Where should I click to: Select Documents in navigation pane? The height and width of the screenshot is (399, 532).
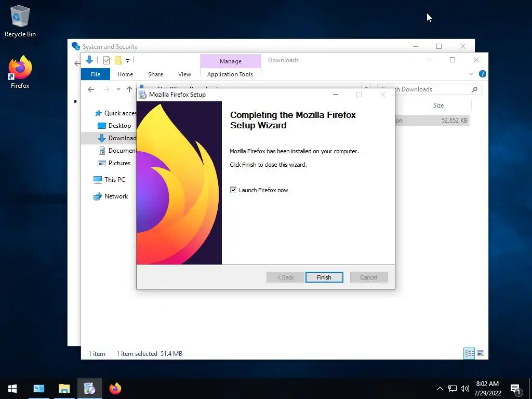(117, 150)
